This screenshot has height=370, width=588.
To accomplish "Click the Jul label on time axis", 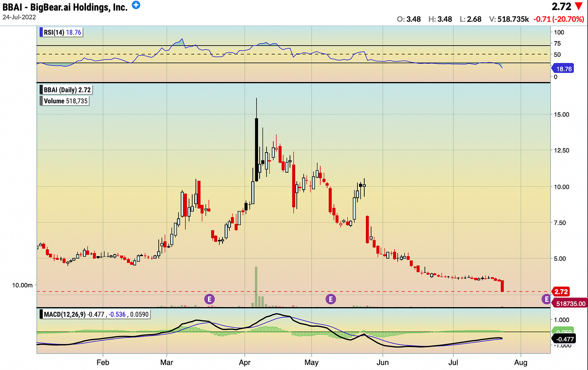I will pyautogui.click(x=454, y=362).
